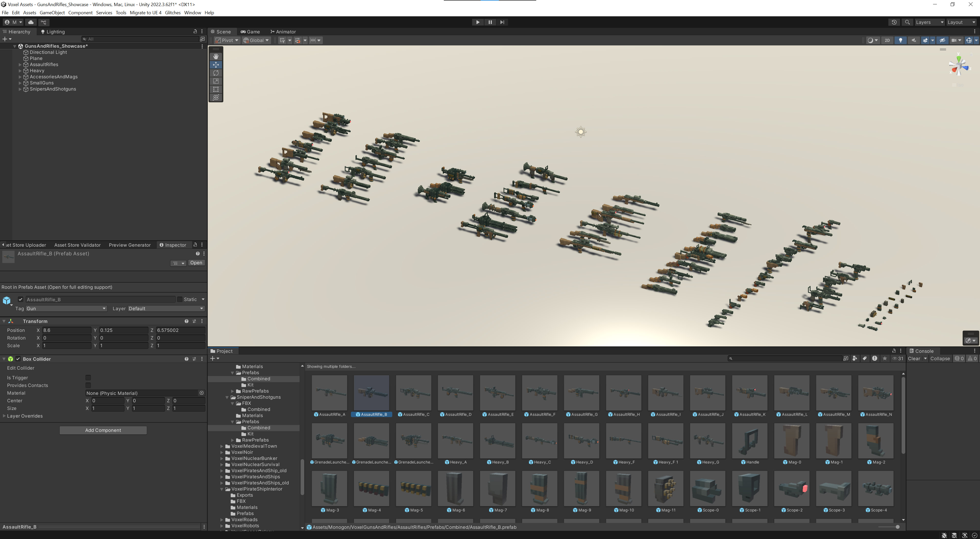Click Transform component help icon
The height and width of the screenshot is (539, 980).
coord(186,321)
